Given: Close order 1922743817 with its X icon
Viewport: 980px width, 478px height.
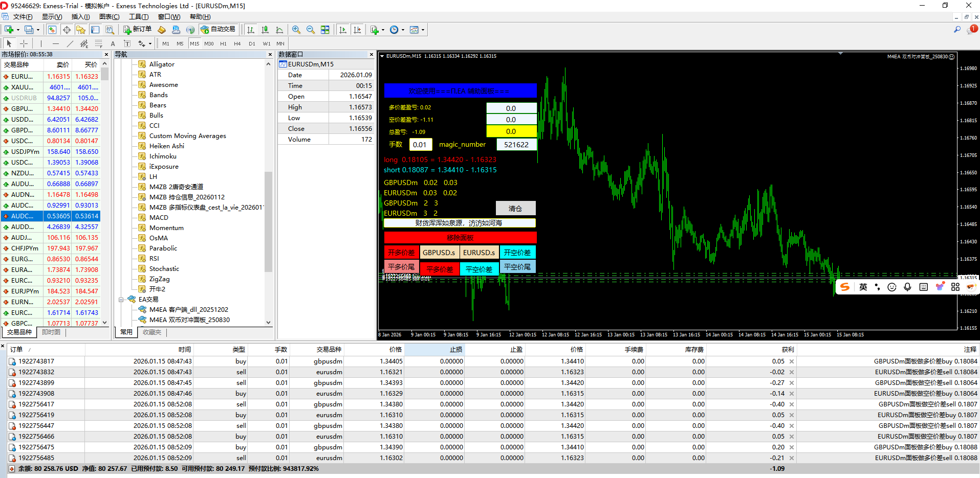Looking at the screenshot, I should (x=792, y=361).
